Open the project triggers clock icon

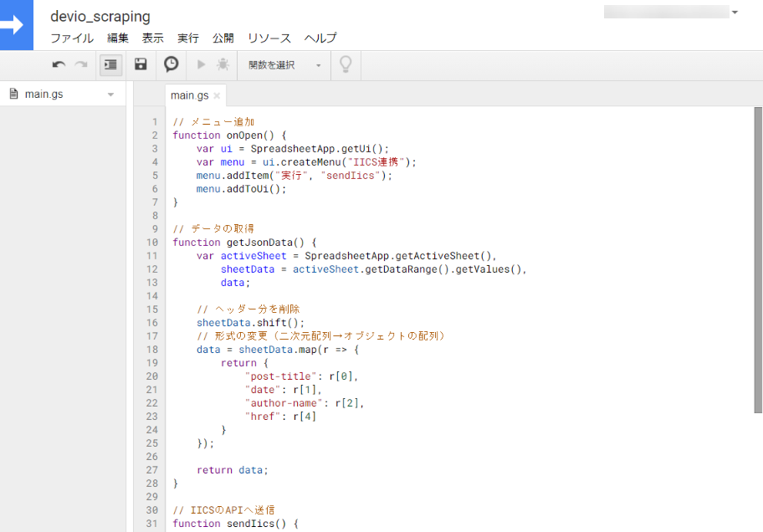coord(171,64)
